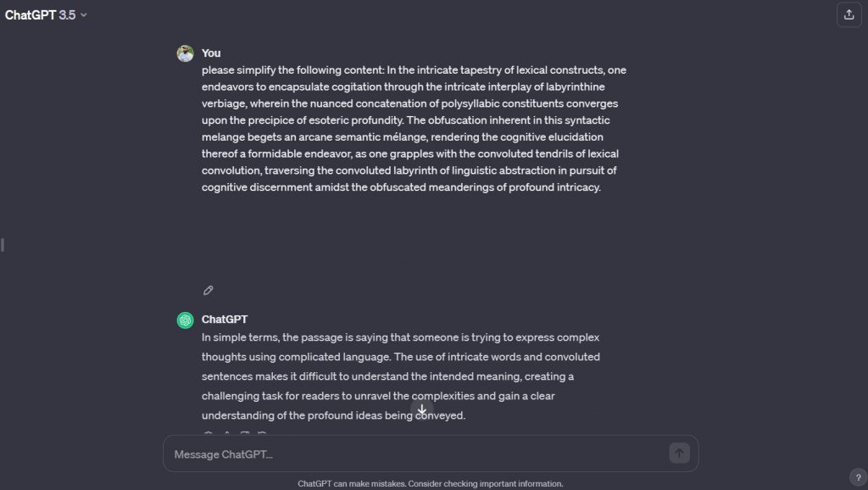
Task: Share the conversation via the export icon
Action: pos(849,14)
